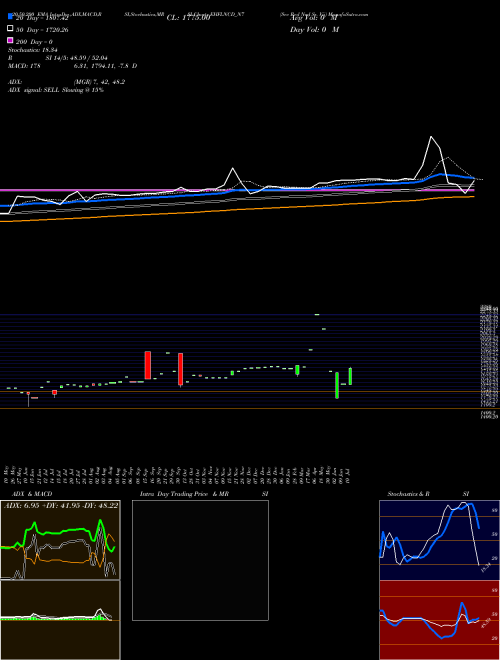Screen dimensions: 500x660
Task: Click the magenta 200 Day legend swatch
Action: tap(10, 40)
